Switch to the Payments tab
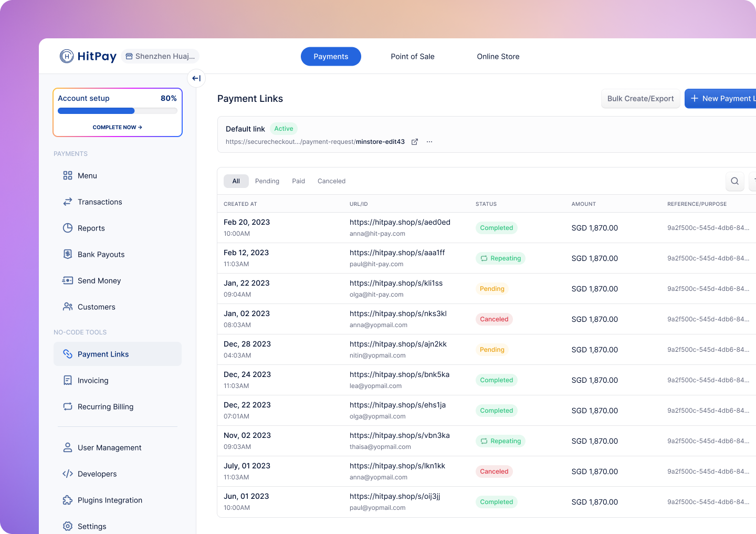This screenshot has height=534, width=756. tap(331, 56)
